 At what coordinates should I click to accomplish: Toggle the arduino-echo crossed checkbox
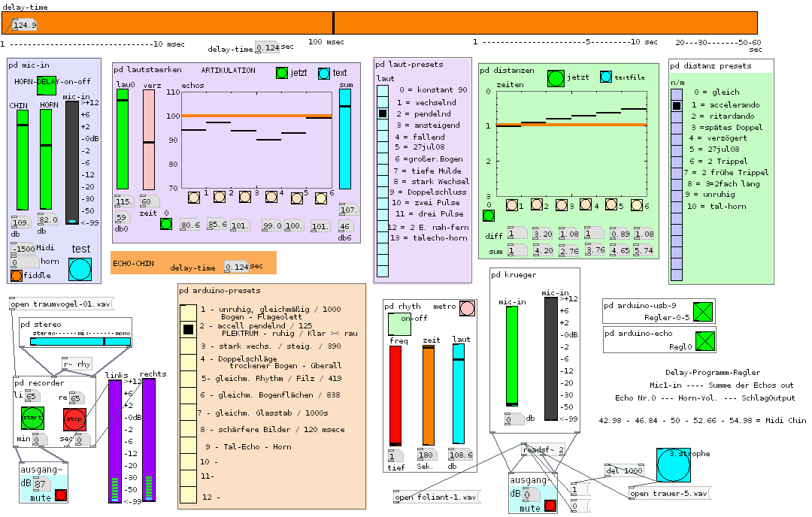tap(703, 340)
